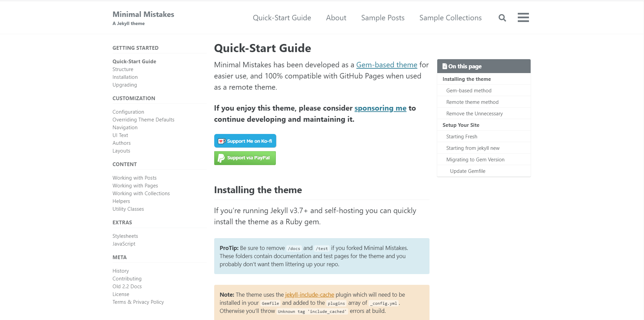Go to Sample Posts in top navigation
Viewport: 644px width, 320px height.
coord(382,18)
